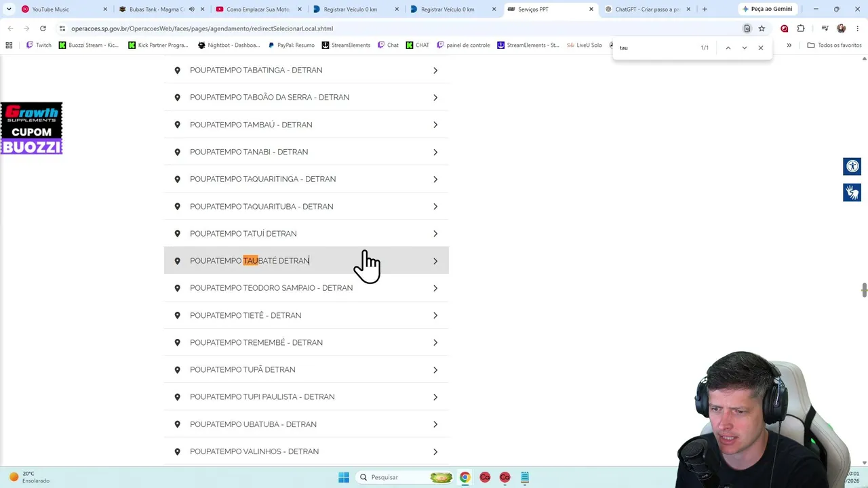Image resolution: width=868 pixels, height=488 pixels.
Task: Open the Todos os favoritos folder
Action: 834,45
